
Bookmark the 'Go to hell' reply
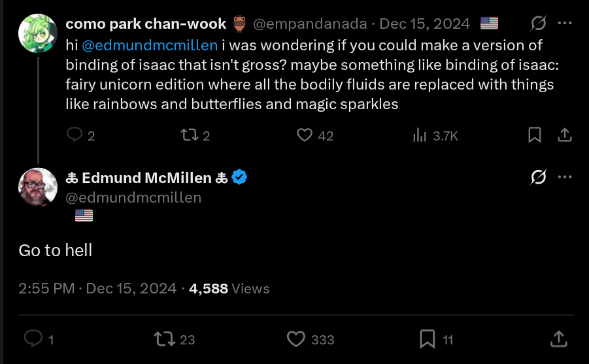[428, 339]
